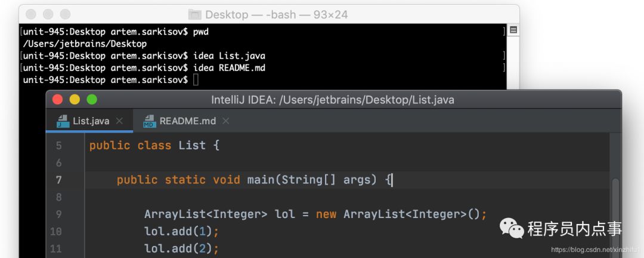Click the 'public class List {' code line
Image resolution: width=644 pixels, height=258 pixels.
point(154,146)
